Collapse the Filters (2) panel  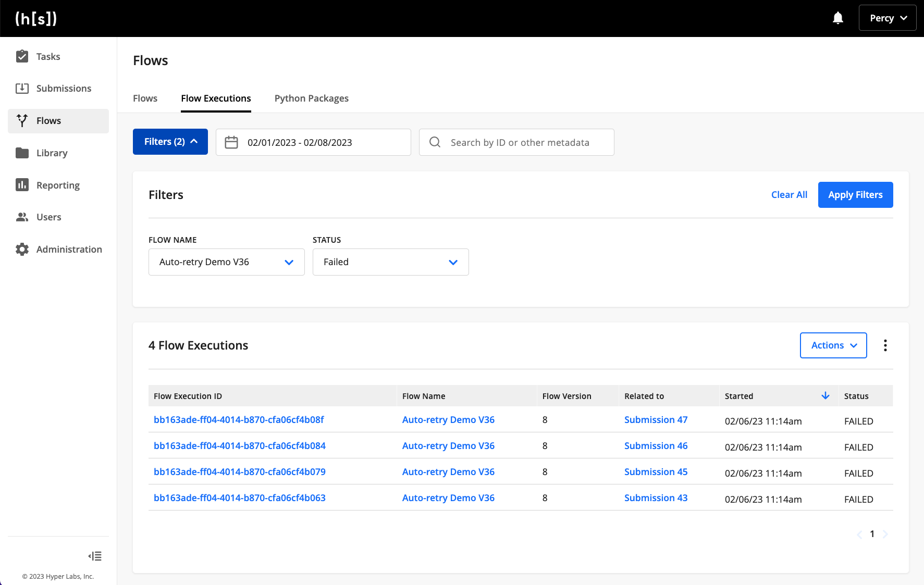170,142
